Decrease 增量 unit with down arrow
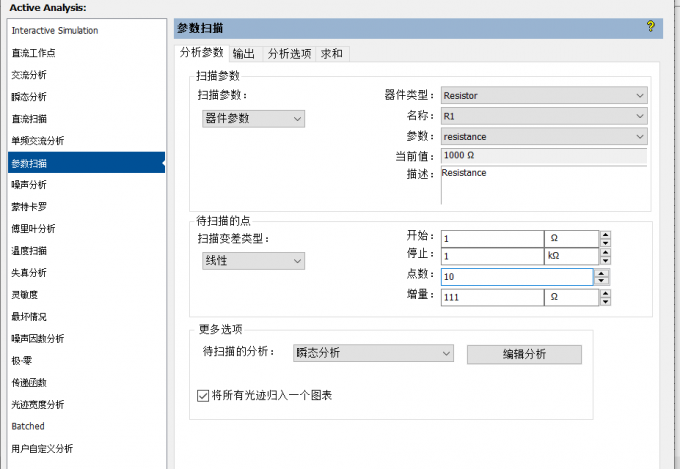Screen dimensions: 680x469 click(x=605, y=302)
